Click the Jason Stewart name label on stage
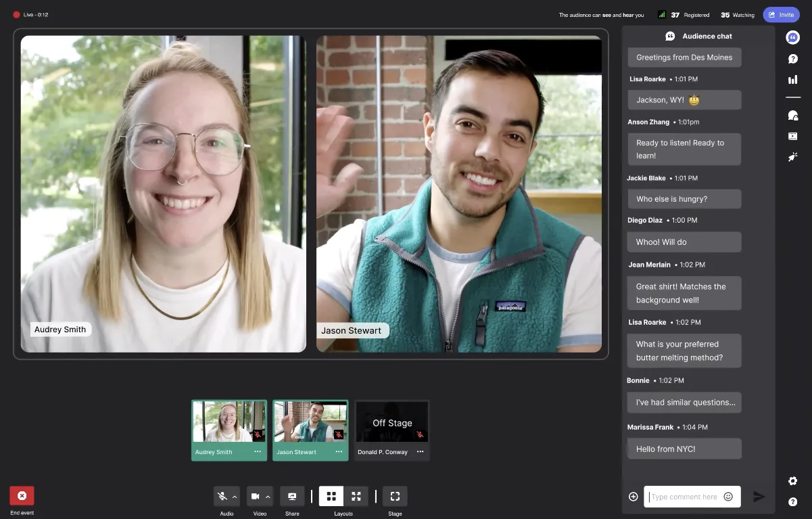 pos(352,331)
